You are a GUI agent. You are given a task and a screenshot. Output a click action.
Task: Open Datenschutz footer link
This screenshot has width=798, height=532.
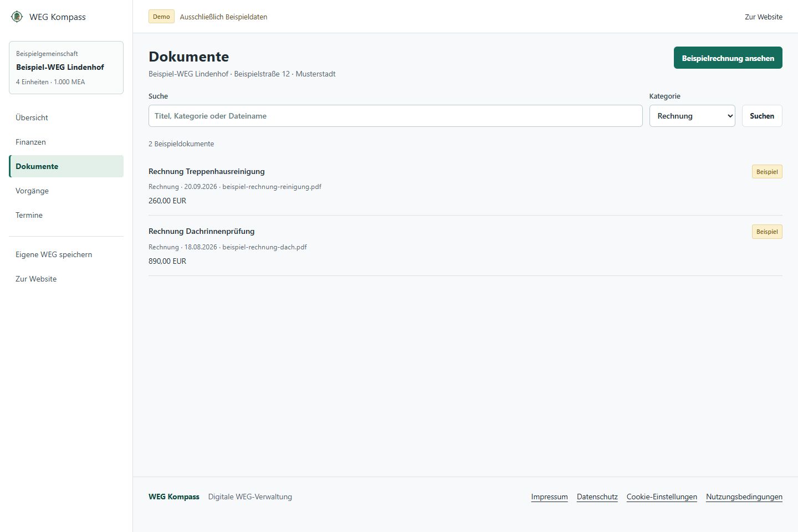tap(597, 497)
